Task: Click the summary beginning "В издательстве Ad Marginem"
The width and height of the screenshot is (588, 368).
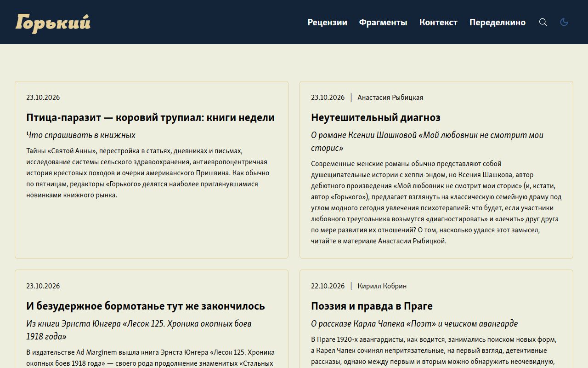Action: point(150,358)
